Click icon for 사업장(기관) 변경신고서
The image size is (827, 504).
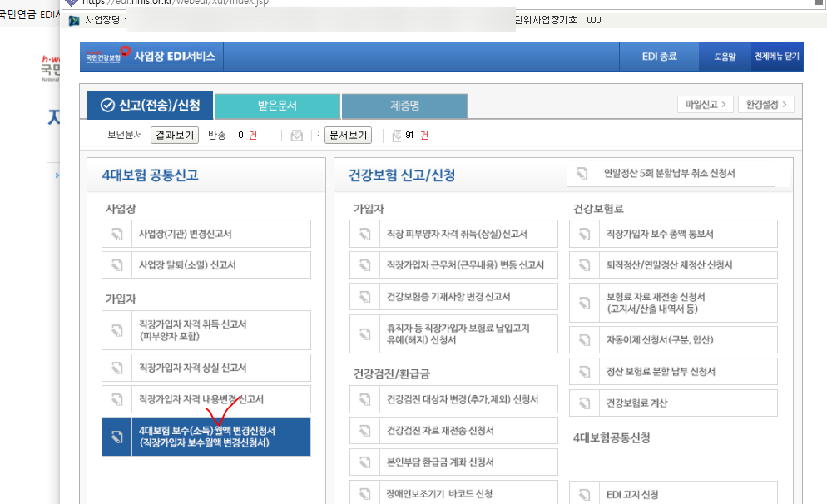point(117,234)
